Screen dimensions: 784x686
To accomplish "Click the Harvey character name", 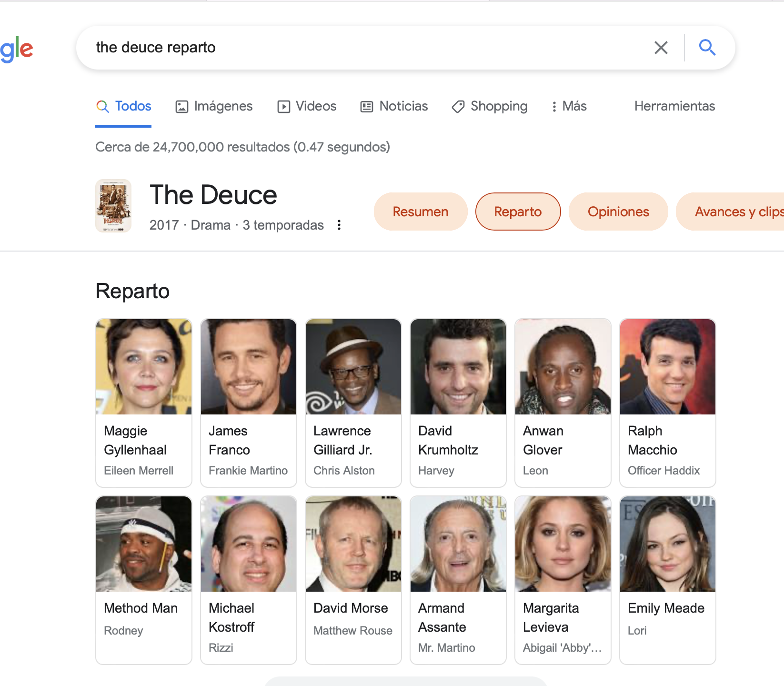I will tap(436, 471).
